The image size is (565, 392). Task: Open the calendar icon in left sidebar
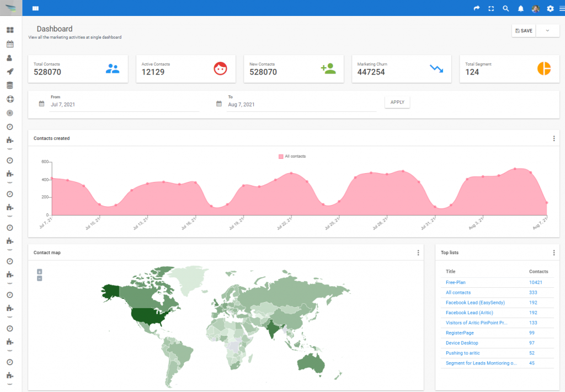point(10,44)
